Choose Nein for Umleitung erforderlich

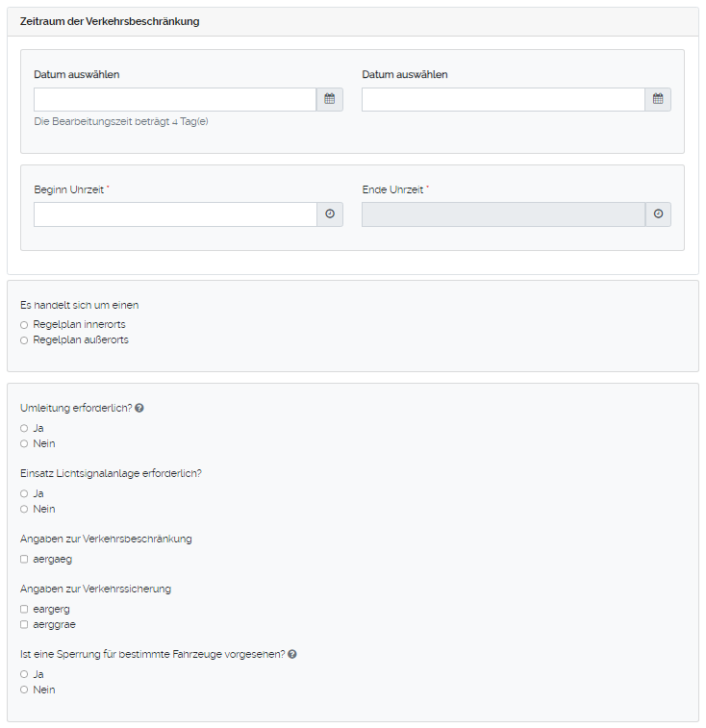[24, 443]
